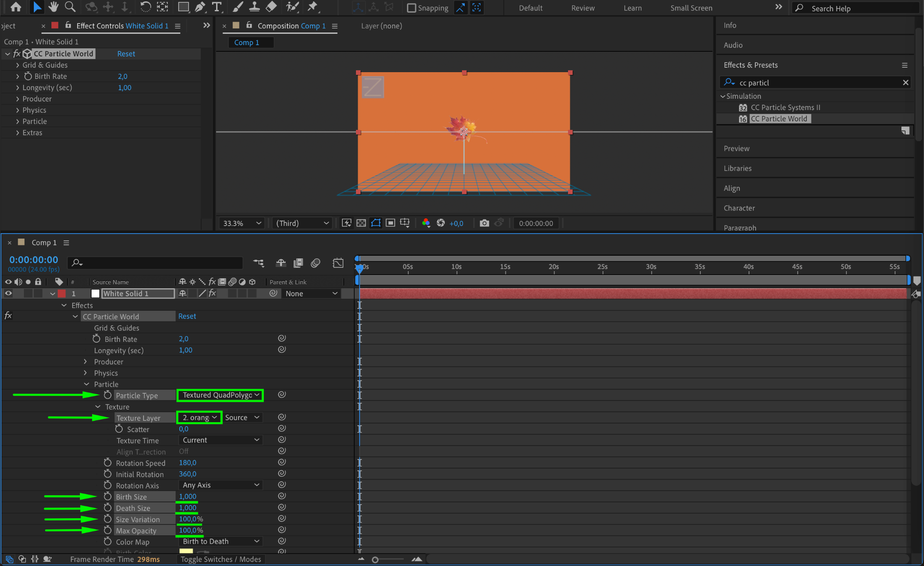
Task: Open the 33.3% magnification dropdown
Action: click(x=242, y=223)
